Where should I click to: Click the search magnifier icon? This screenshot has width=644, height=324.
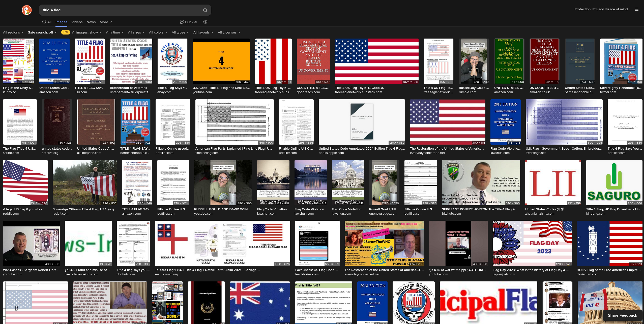(x=205, y=10)
